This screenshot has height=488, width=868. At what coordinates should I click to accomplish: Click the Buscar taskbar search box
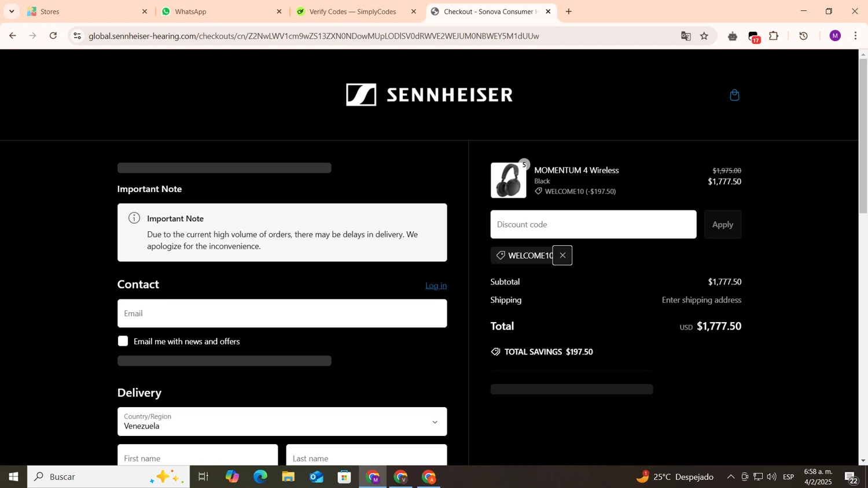109,477
